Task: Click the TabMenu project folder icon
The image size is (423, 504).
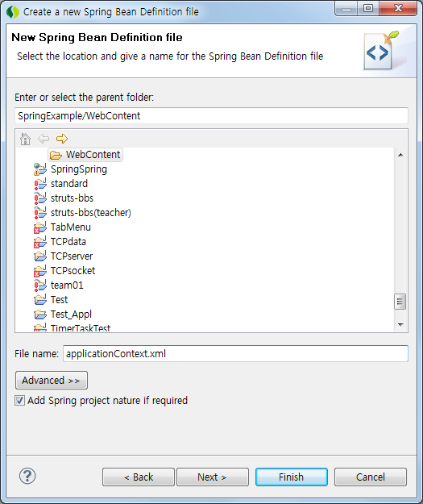Action: [40, 227]
